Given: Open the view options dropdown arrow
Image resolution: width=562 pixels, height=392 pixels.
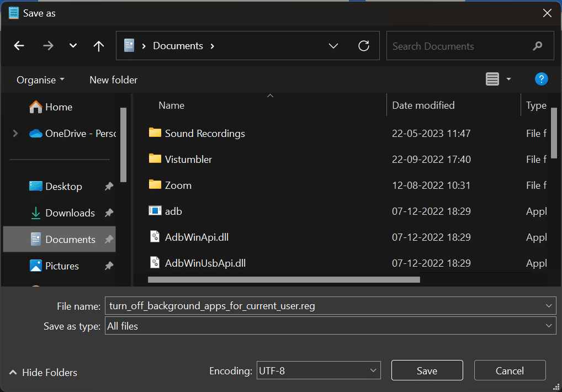Looking at the screenshot, I should click(x=508, y=79).
